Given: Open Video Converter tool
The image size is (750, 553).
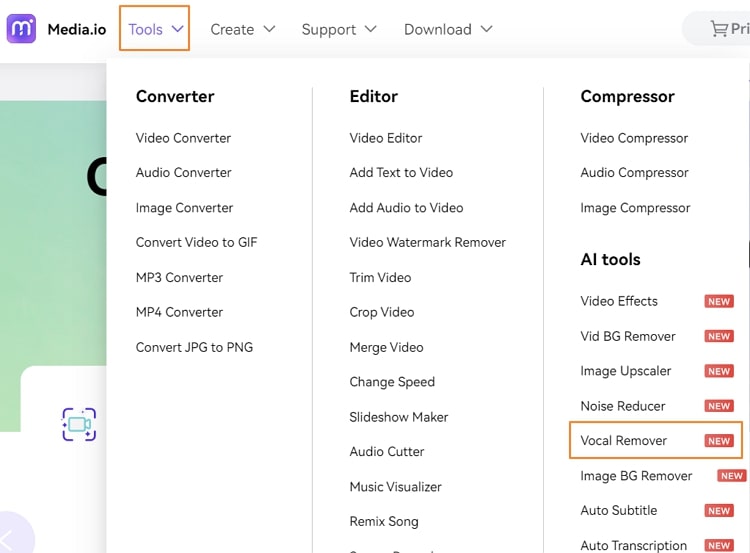Looking at the screenshot, I should [183, 138].
